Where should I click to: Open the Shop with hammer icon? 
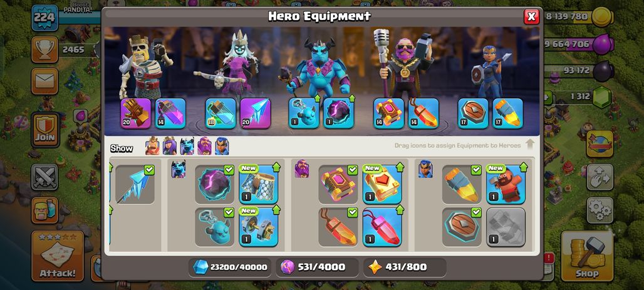click(587, 255)
